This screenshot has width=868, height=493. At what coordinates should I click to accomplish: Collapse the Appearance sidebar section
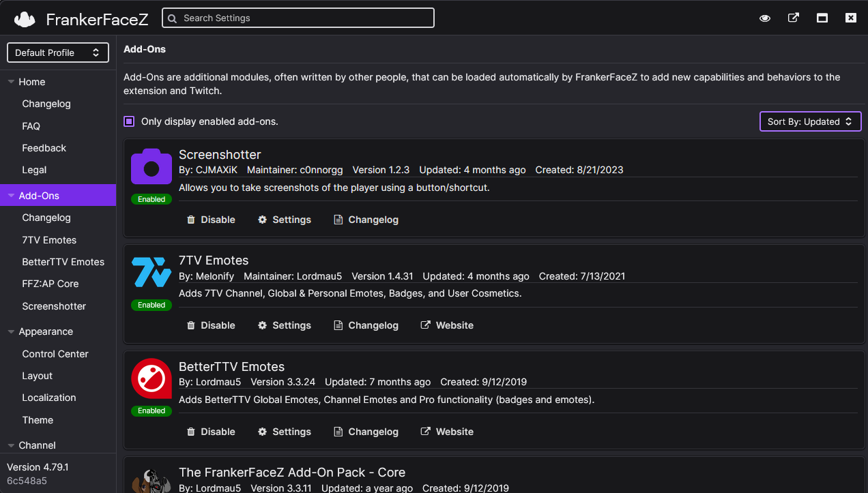pos(12,332)
